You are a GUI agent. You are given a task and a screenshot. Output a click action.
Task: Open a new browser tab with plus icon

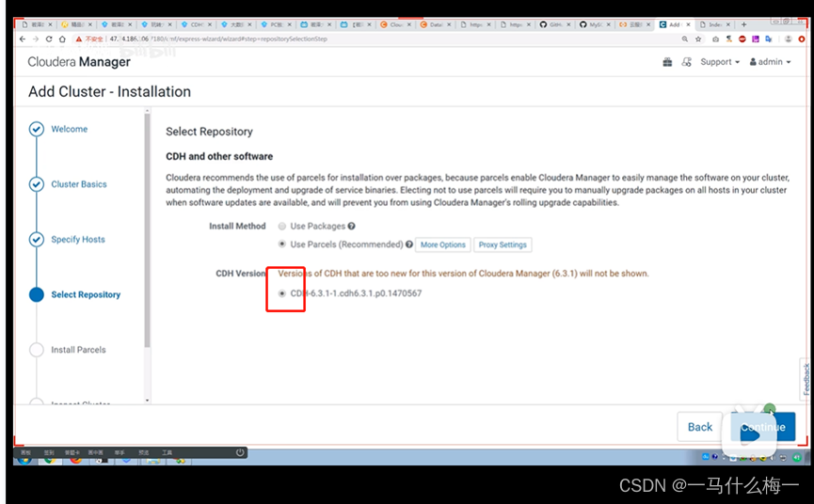pos(744,24)
